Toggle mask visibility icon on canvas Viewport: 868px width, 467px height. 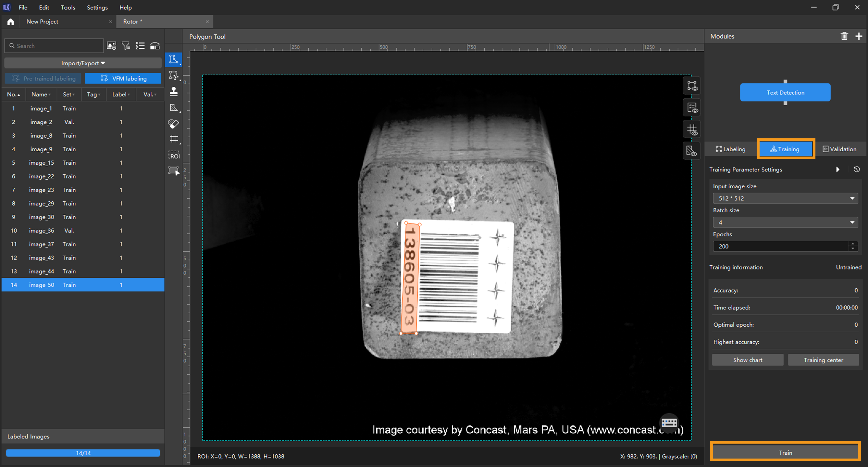692,151
